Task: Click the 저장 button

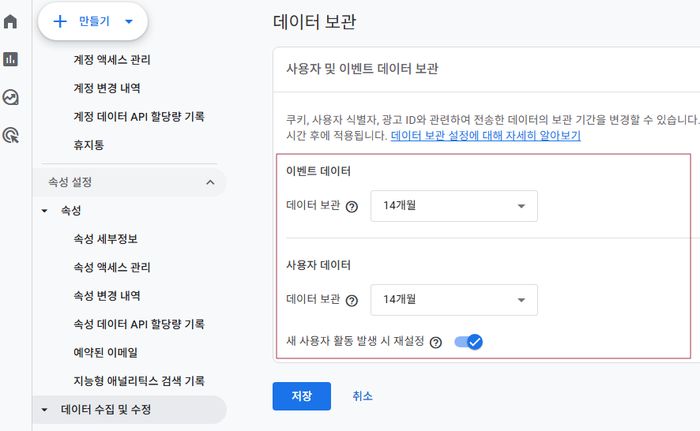Action: pyautogui.click(x=302, y=396)
